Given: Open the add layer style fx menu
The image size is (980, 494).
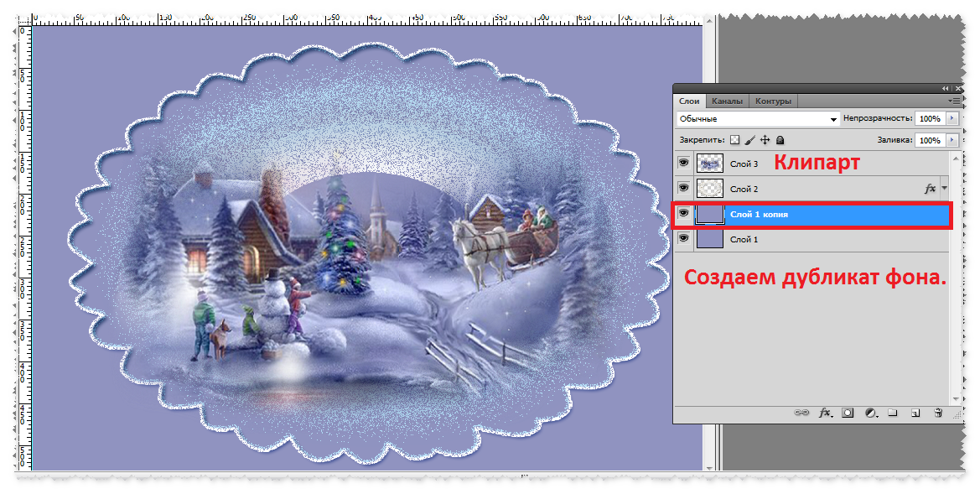Looking at the screenshot, I should click(826, 413).
